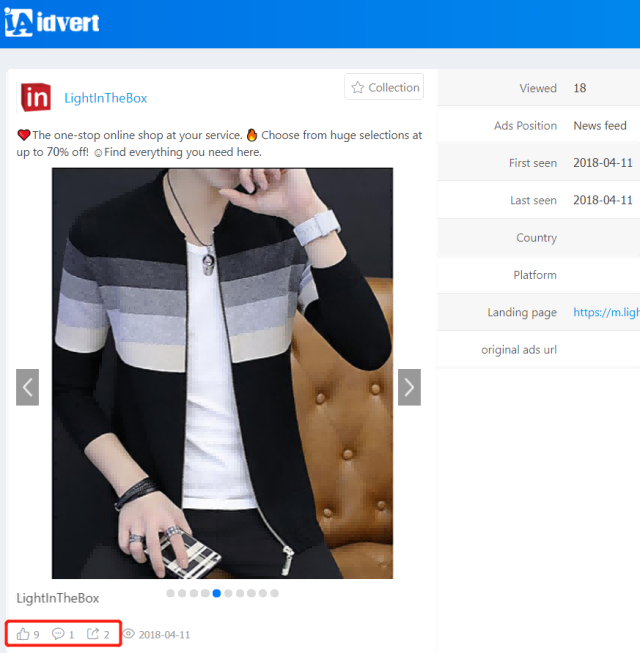Click the Aidvert logo in header
This screenshot has height=653, width=640.
coord(52,21)
